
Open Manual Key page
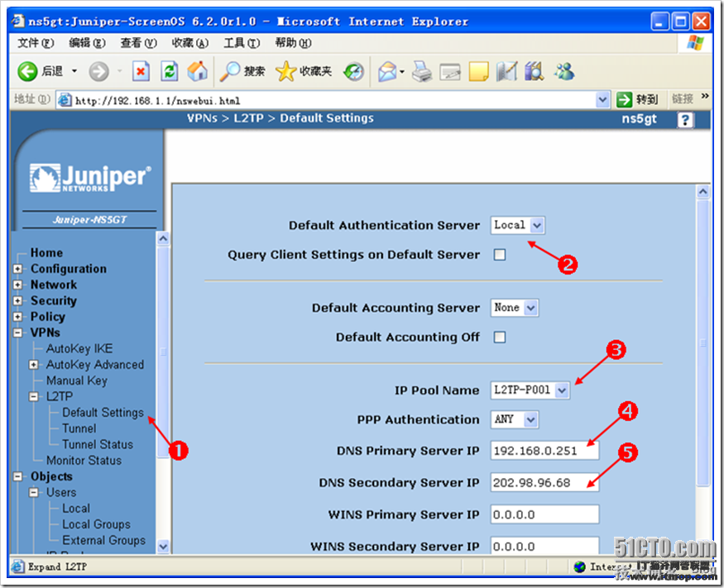click(x=77, y=380)
